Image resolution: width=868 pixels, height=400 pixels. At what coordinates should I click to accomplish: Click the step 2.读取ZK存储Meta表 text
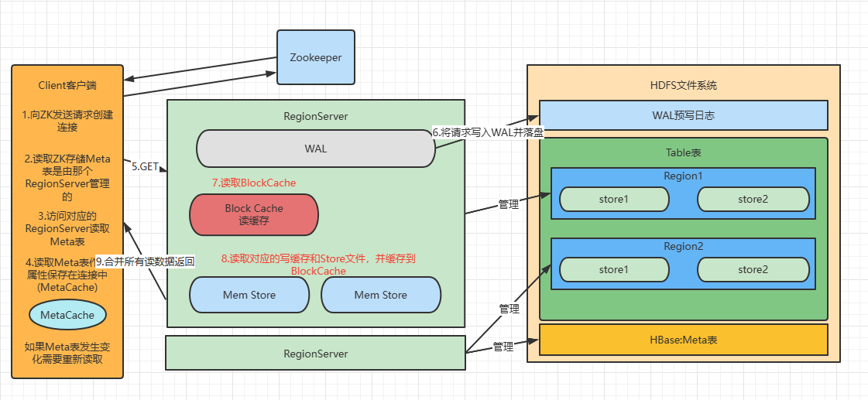tap(67, 177)
